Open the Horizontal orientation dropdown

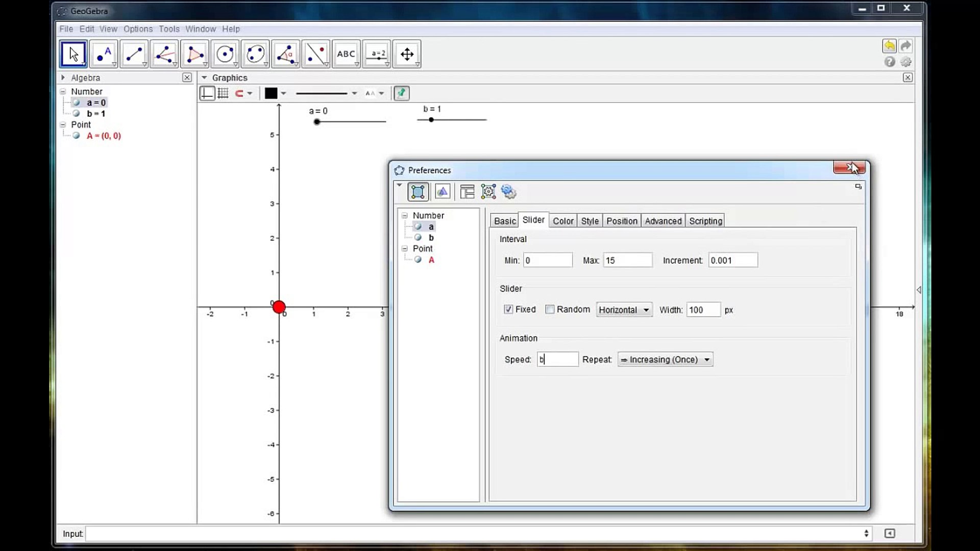tap(624, 310)
